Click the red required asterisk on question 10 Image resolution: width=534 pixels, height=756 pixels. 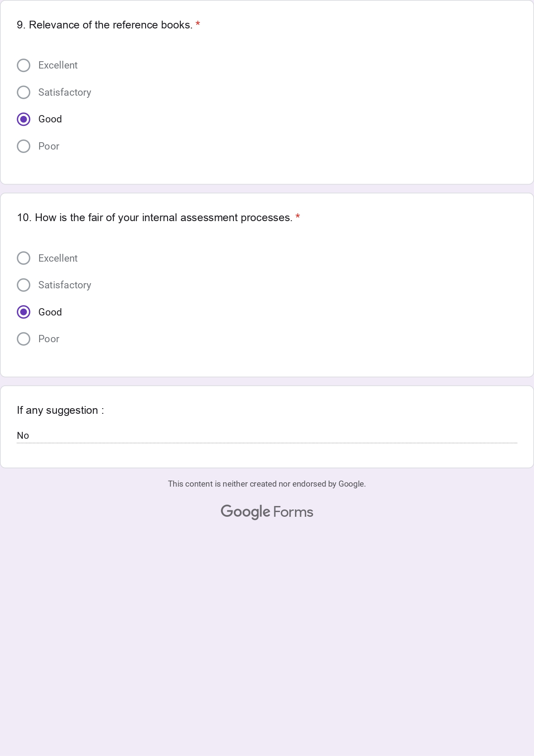tap(298, 217)
